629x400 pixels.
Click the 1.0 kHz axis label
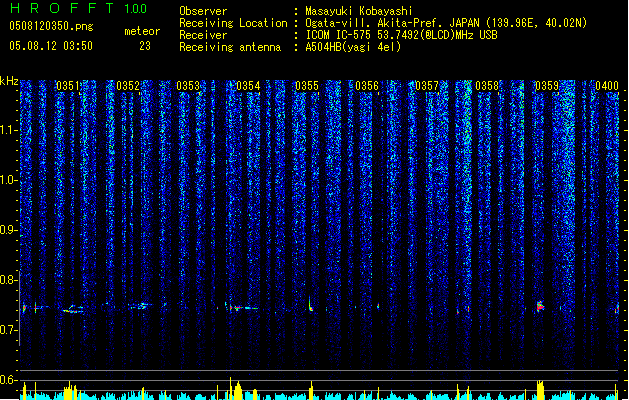pos(9,180)
